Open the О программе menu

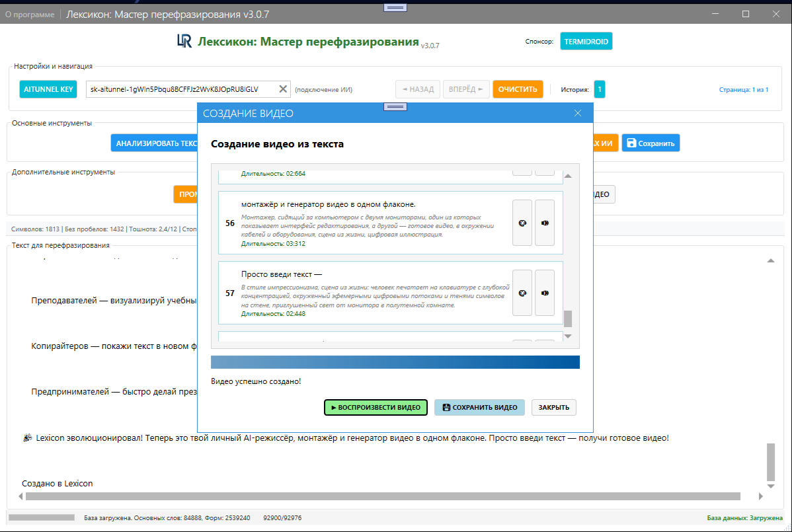click(x=30, y=15)
